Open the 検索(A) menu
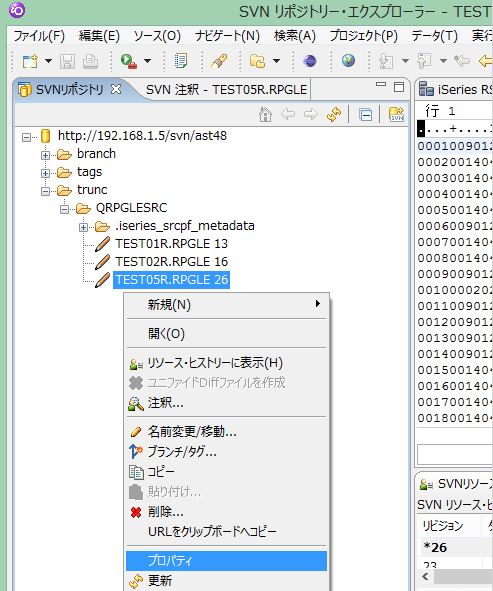The width and height of the screenshot is (493, 591). [x=295, y=36]
